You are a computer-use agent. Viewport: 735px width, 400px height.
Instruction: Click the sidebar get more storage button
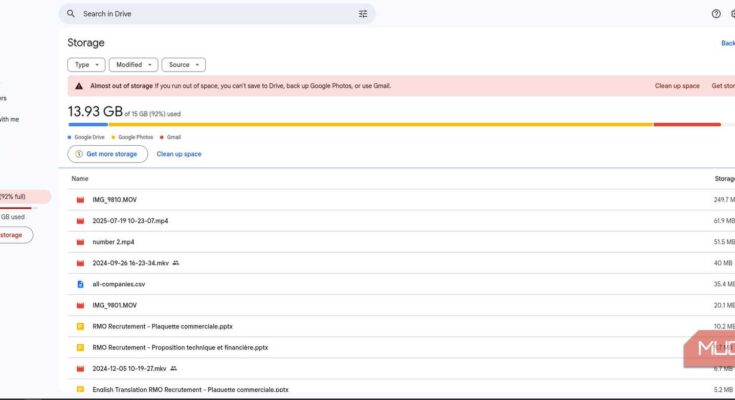click(x=15, y=235)
